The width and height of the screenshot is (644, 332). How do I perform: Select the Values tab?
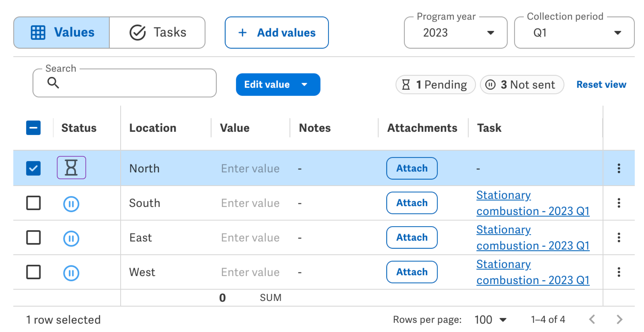pyautogui.click(x=62, y=32)
